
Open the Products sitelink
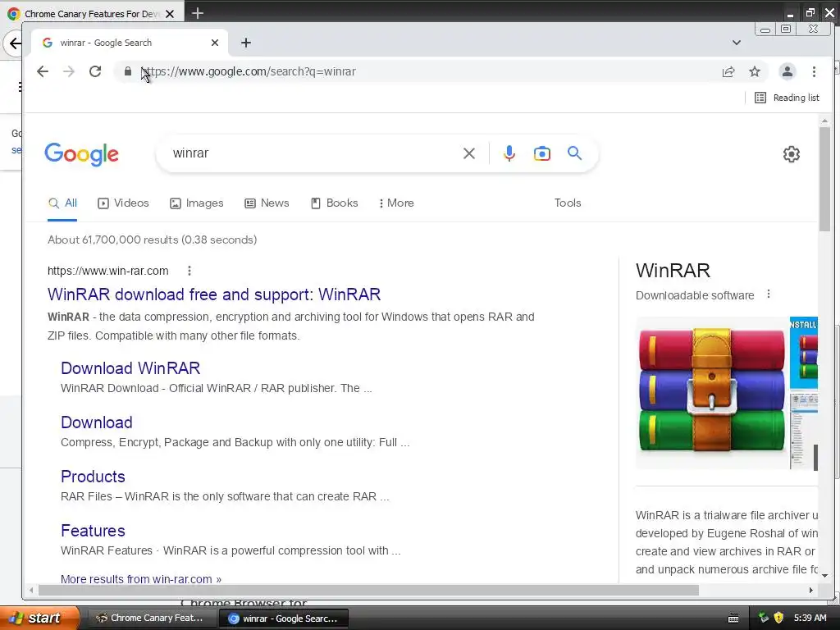click(x=93, y=477)
